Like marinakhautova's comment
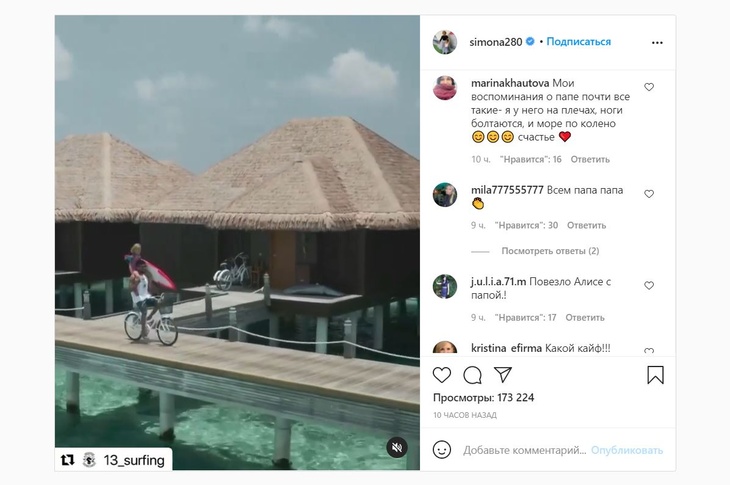Screen dimensions: 730x485 pos(649,87)
